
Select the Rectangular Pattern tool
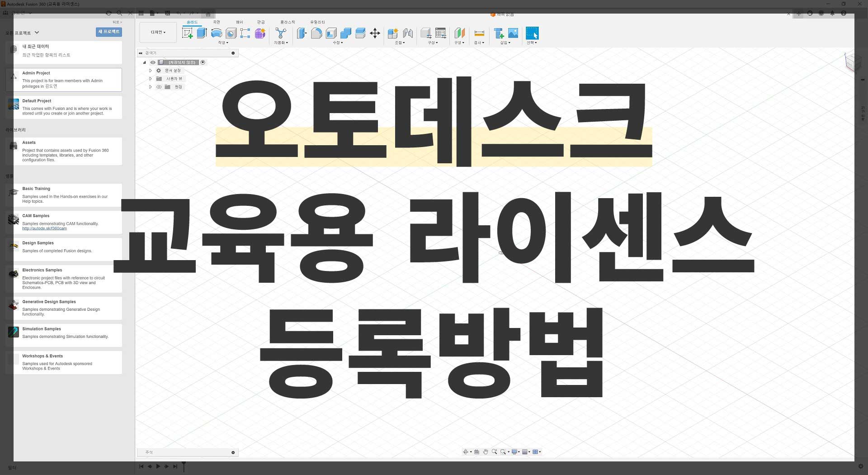[245, 33]
